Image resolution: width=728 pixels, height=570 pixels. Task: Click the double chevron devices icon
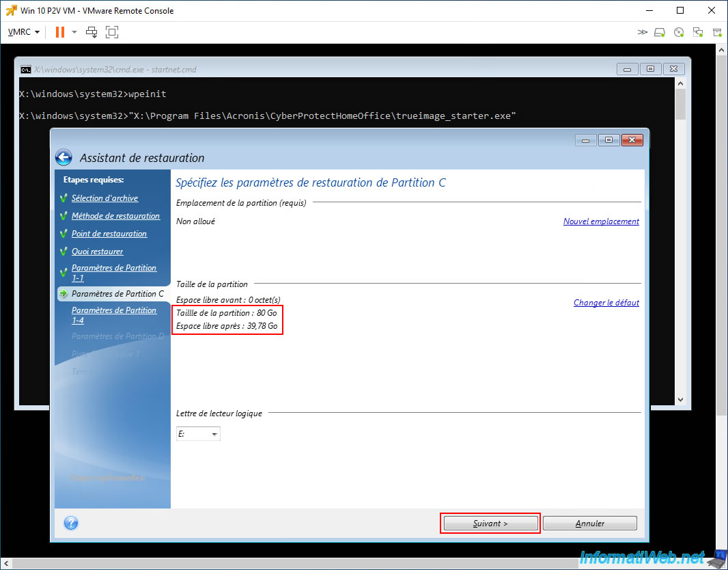tap(642, 32)
